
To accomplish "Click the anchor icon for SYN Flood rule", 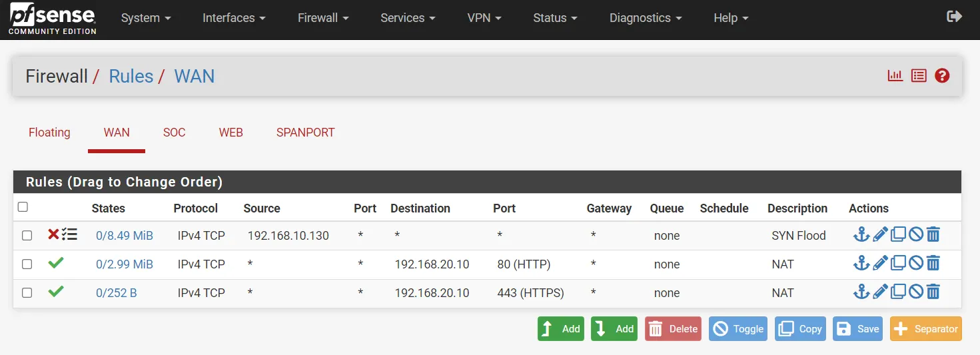I will click(x=861, y=234).
